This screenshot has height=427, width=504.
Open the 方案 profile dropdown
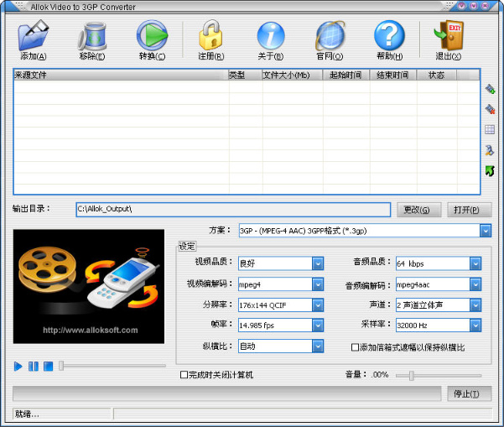click(486, 231)
